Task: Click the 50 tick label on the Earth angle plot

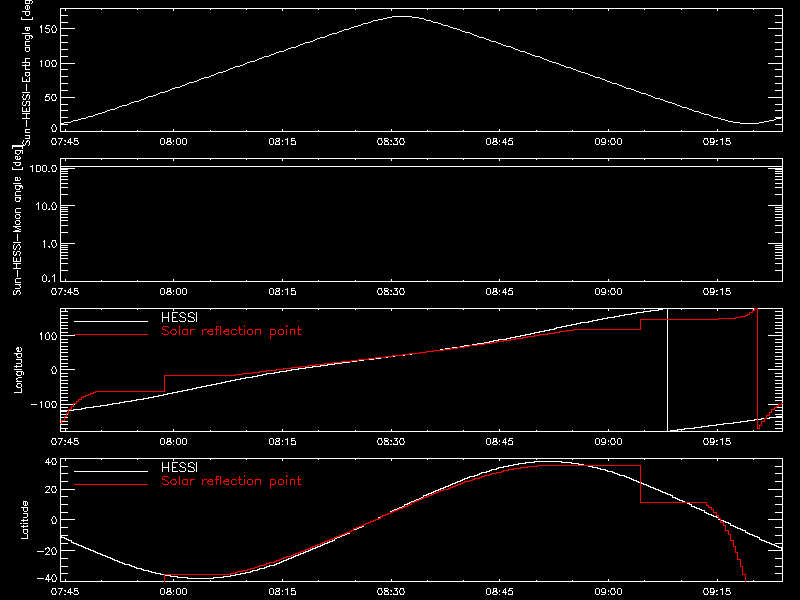Action: 51,97
